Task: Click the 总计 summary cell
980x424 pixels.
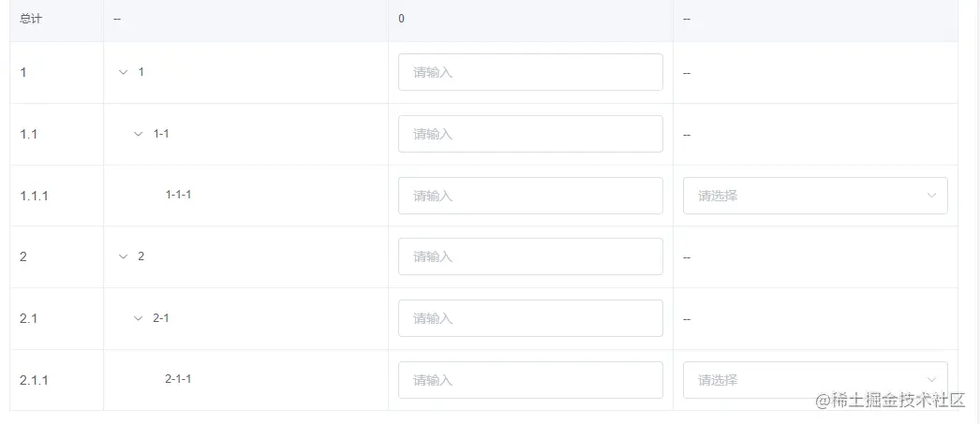Action: tap(31, 19)
